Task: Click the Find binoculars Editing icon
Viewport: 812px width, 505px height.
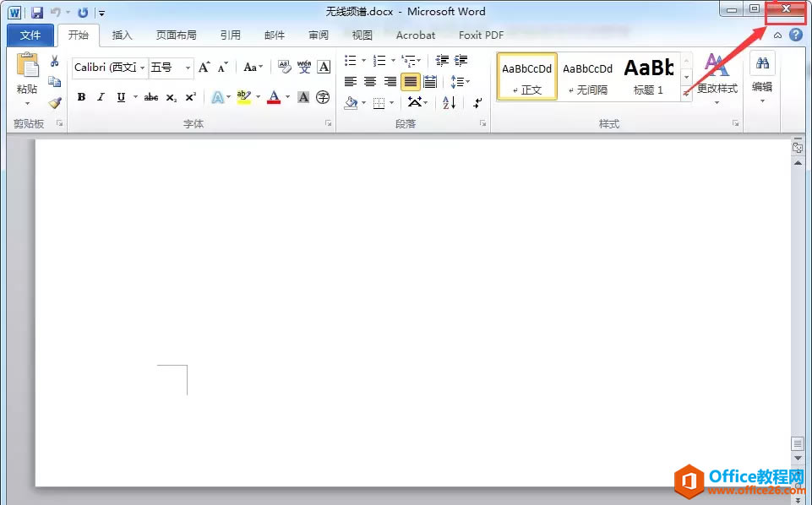Action: click(762, 63)
